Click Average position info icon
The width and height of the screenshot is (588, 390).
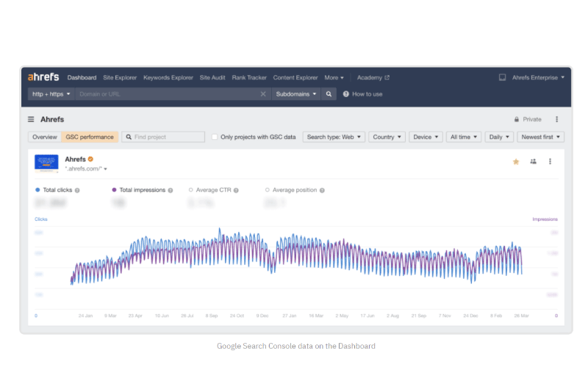(x=322, y=191)
